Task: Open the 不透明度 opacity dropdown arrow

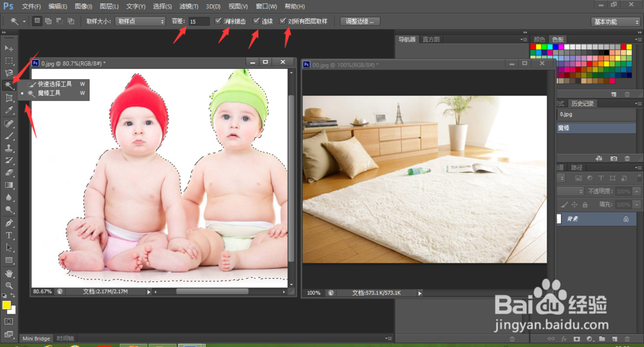Action: pos(637,191)
